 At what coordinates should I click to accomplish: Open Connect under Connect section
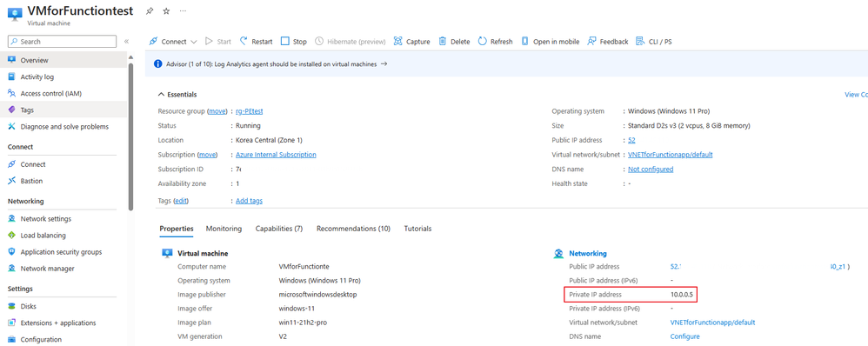click(x=33, y=164)
